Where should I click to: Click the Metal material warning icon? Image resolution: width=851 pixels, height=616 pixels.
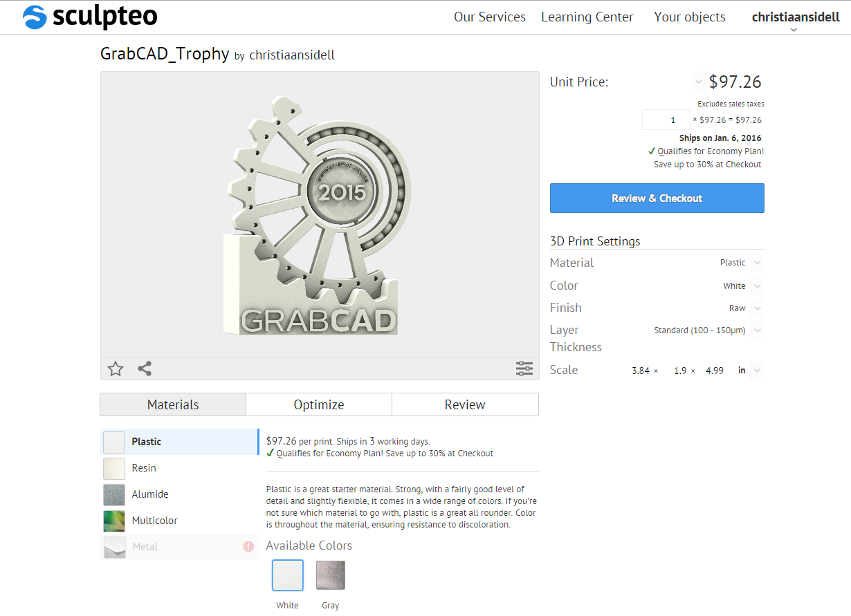point(248,546)
